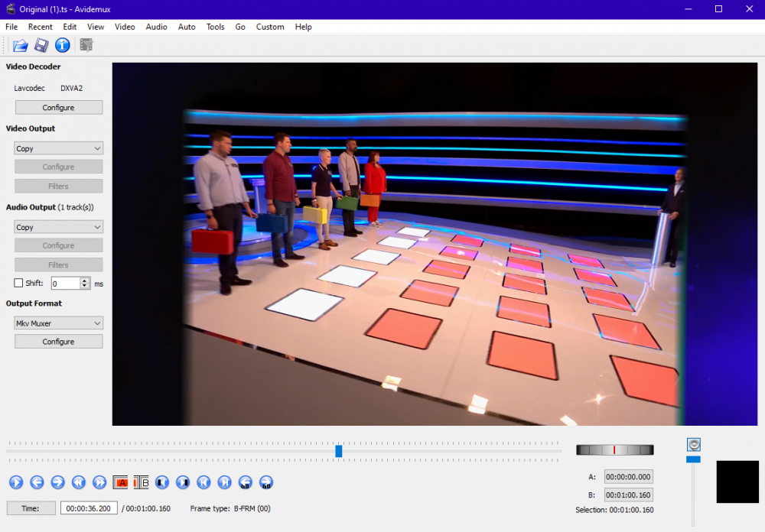This screenshot has height=532, width=765.
Task: Click Configure under Video Decoder
Action: (x=58, y=108)
